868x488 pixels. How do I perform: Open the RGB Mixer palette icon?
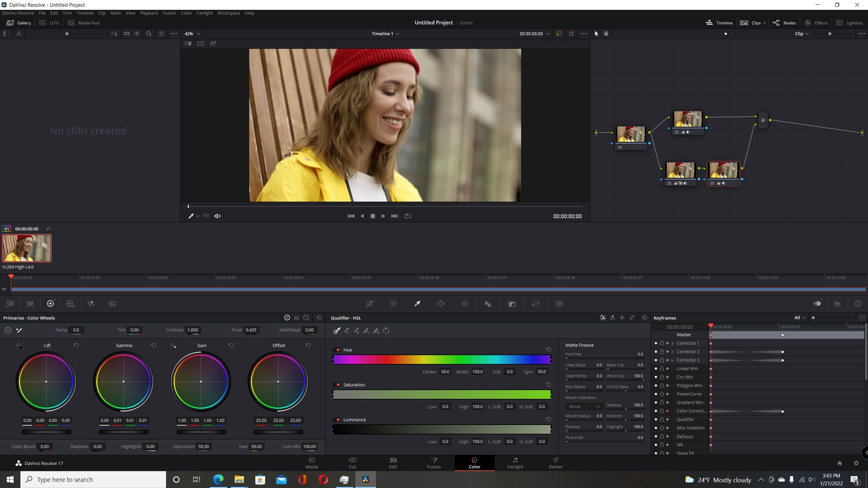pyautogui.click(x=91, y=304)
